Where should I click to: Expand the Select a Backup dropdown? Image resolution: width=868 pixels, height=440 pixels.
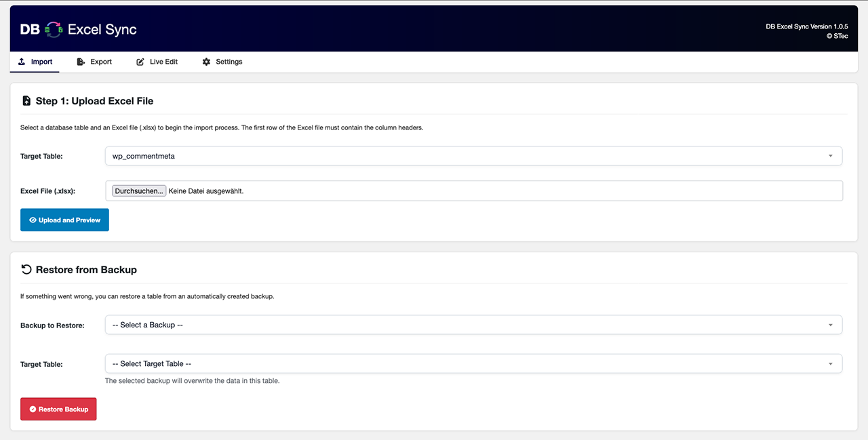[473, 325]
